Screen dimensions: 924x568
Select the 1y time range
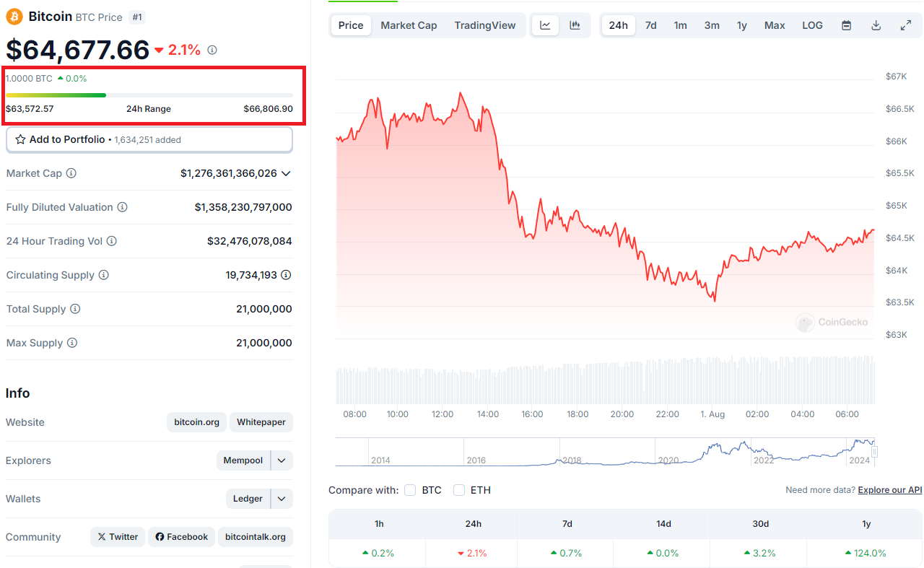742,25
